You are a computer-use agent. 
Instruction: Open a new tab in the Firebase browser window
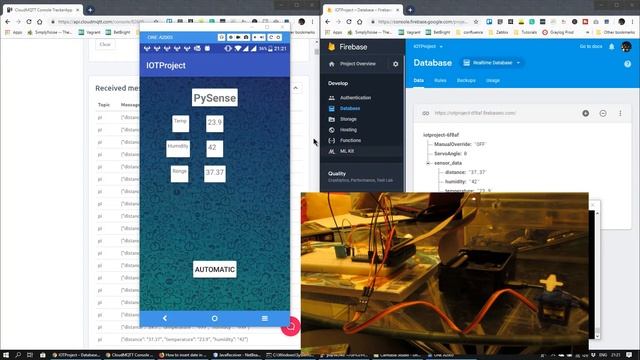[x=410, y=9]
